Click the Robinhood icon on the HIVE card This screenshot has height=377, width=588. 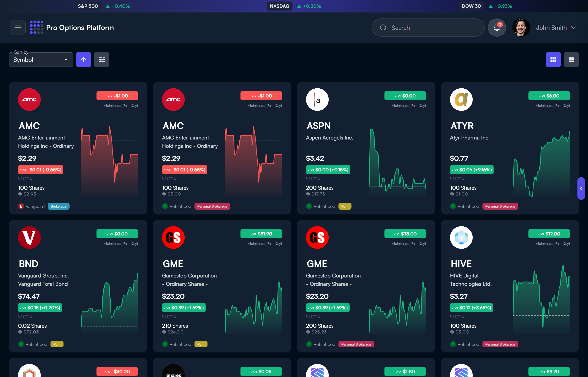[453, 344]
